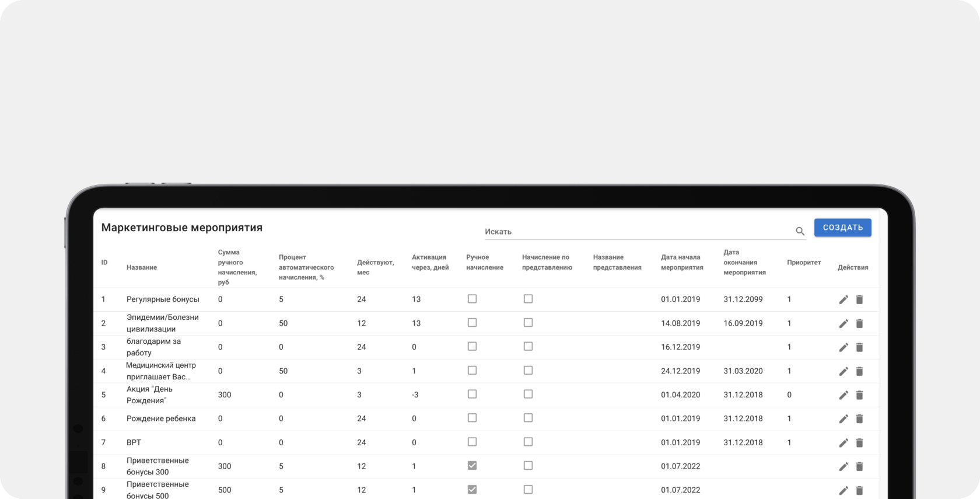980x499 pixels.
Task: Edit the Рождение ребенка row
Action: point(843,418)
